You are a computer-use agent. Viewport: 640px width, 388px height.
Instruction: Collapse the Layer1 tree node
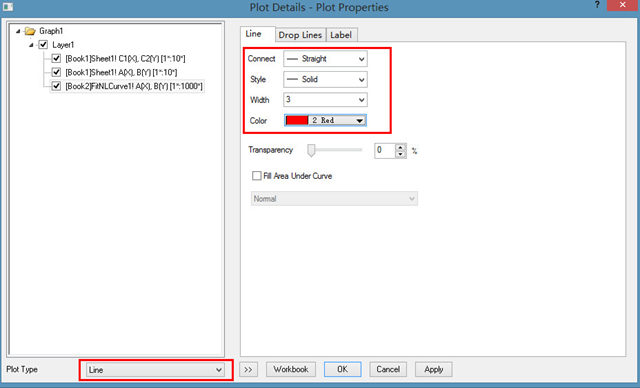tap(31, 45)
